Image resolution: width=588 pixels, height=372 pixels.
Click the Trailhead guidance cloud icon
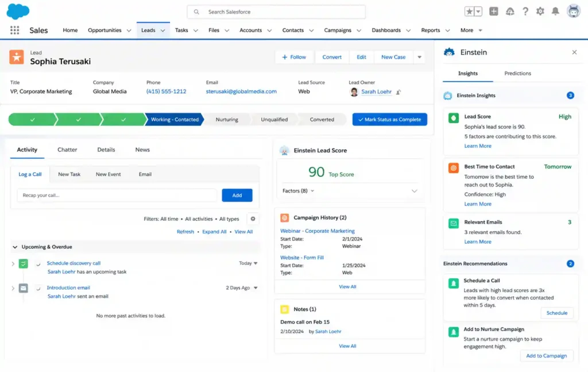(510, 11)
